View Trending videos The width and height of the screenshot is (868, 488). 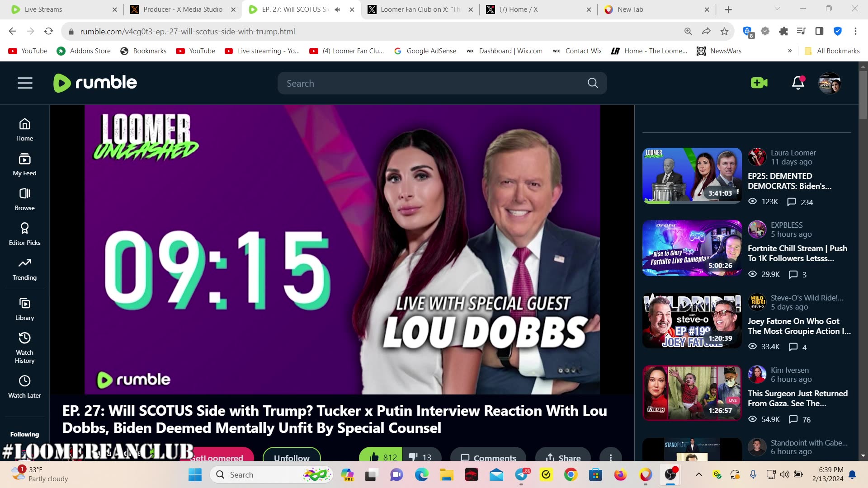(x=24, y=268)
